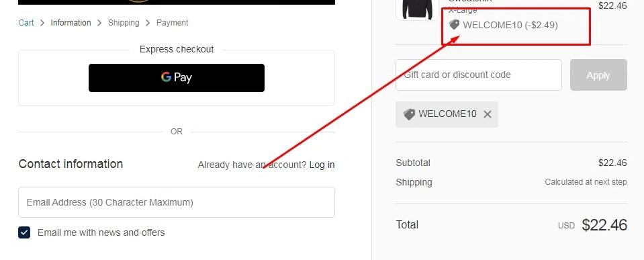The width and height of the screenshot is (644, 260).
Task: Jump to the Payment breadcrumb step
Action: click(x=172, y=23)
